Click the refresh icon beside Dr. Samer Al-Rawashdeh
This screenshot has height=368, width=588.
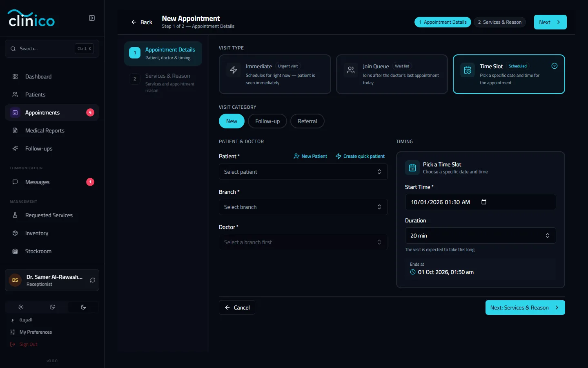coord(93,280)
